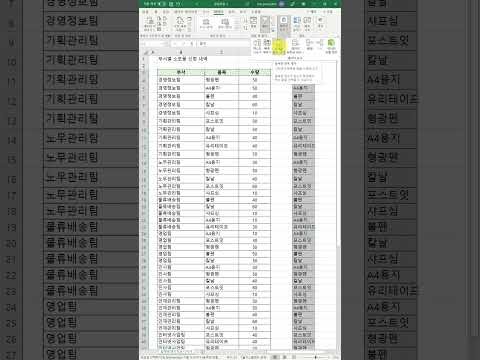
Task: Switch to the Home (홈) tab
Action: click(x=157, y=12)
